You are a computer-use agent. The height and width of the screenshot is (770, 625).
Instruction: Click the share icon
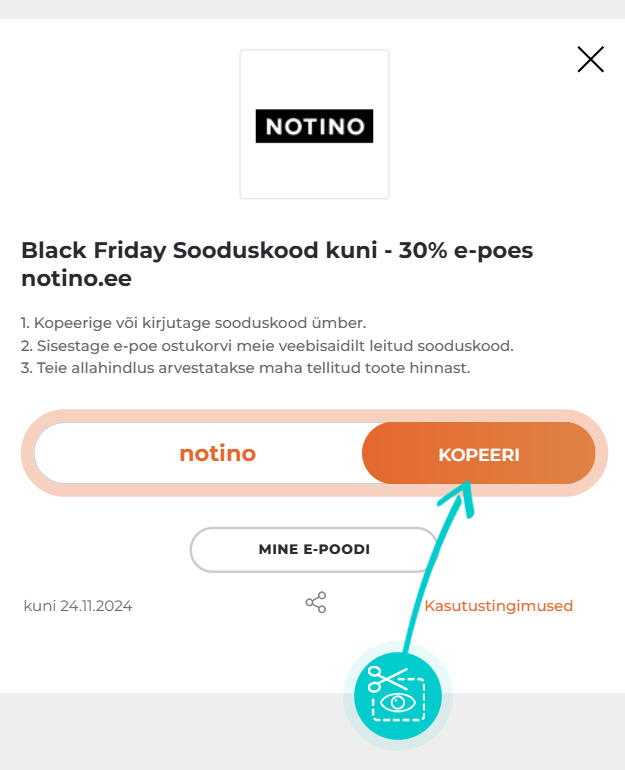[315, 602]
